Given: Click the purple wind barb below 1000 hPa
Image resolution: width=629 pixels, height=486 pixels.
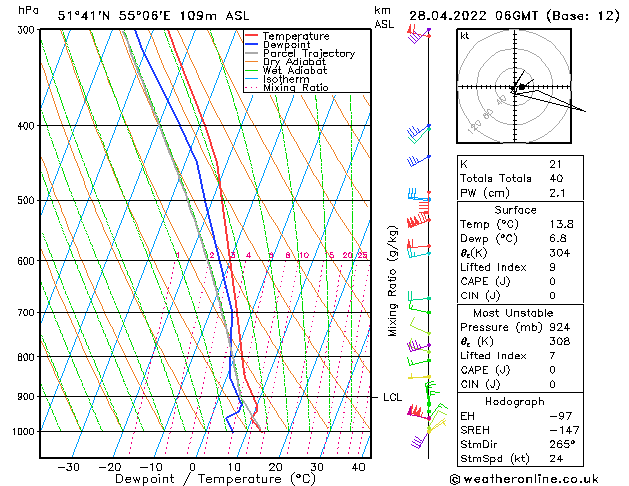Looking at the screenshot, I should coord(419,440).
